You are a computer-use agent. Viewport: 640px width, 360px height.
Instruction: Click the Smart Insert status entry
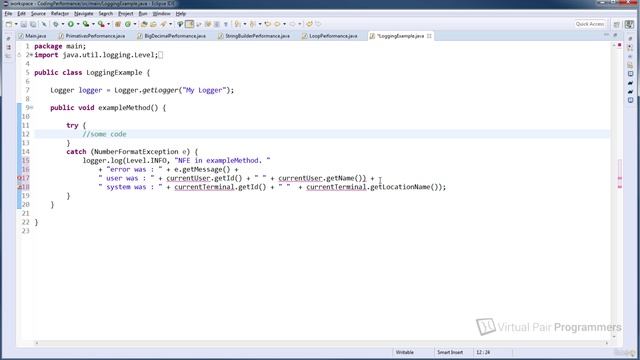450,352
